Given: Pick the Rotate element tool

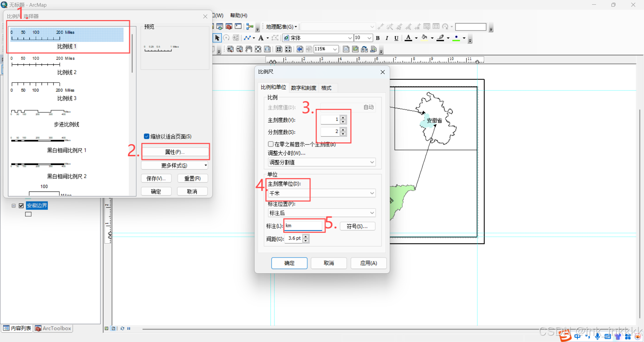Looking at the screenshot, I should tap(226, 38).
